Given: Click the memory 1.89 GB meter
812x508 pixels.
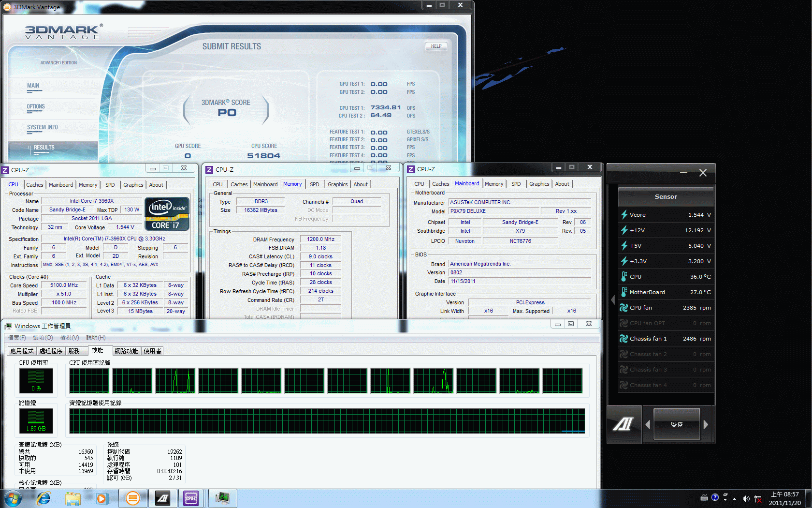Looking at the screenshot, I should tap(36, 420).
